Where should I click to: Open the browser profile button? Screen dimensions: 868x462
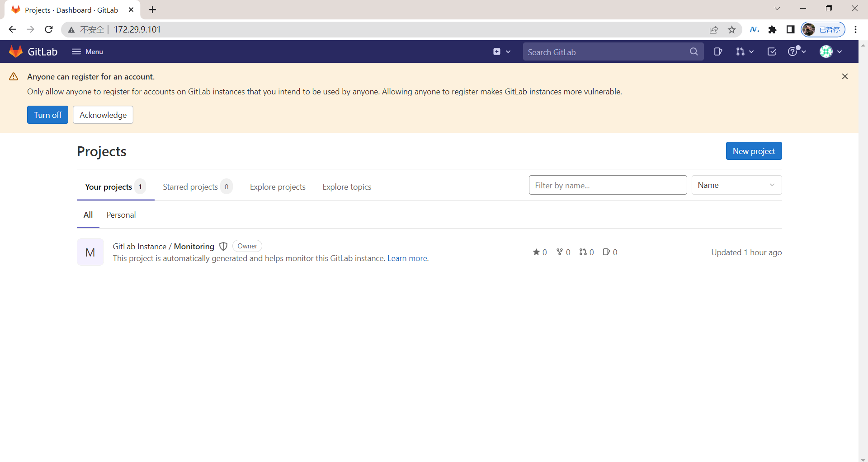pos(823,29)
